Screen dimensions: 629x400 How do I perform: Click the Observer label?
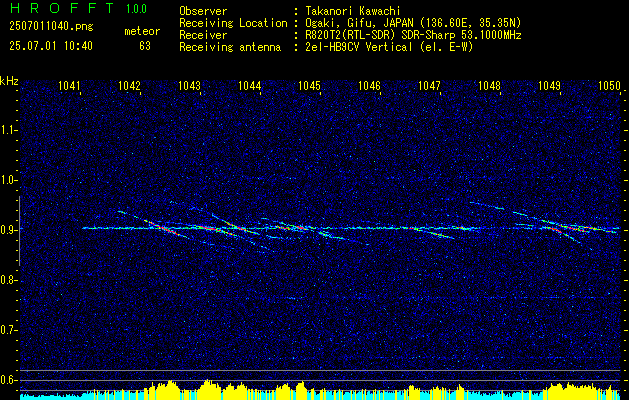203,11
